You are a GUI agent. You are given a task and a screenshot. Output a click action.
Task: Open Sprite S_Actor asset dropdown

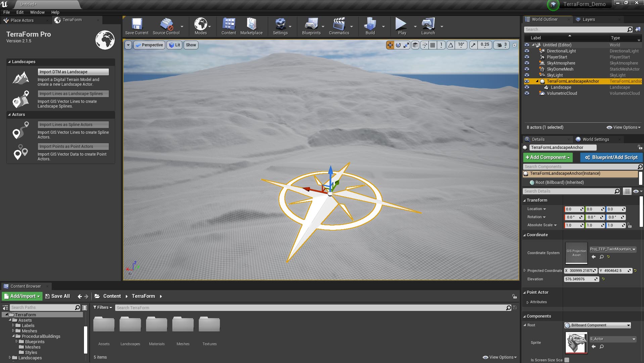(x=613, y=339)
